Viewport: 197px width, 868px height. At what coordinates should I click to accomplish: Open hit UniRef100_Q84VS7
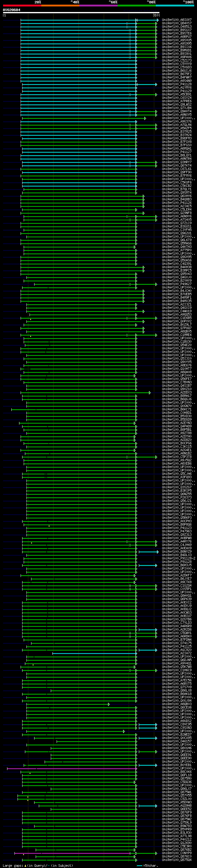click(176, 23)
